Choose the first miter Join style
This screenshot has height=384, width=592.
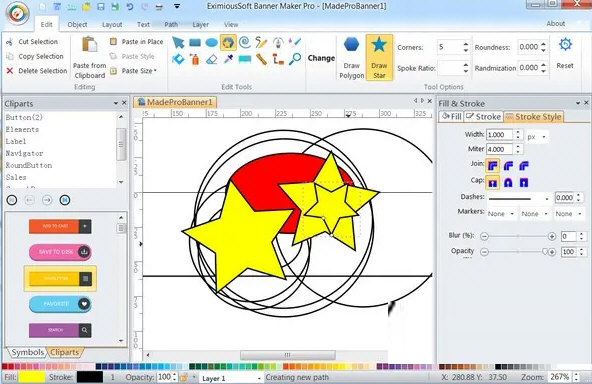(492, 165)
